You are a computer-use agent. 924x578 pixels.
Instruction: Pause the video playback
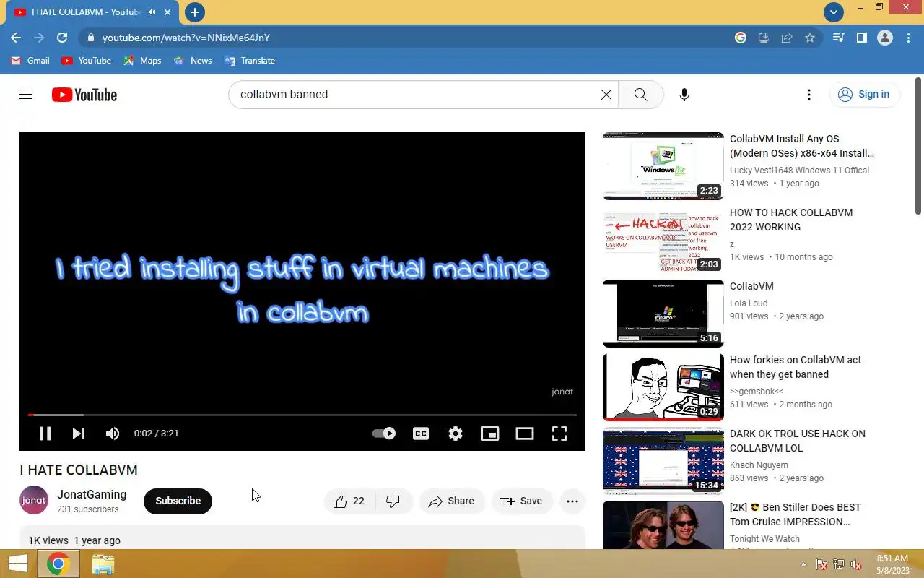(x=45, y=433)
